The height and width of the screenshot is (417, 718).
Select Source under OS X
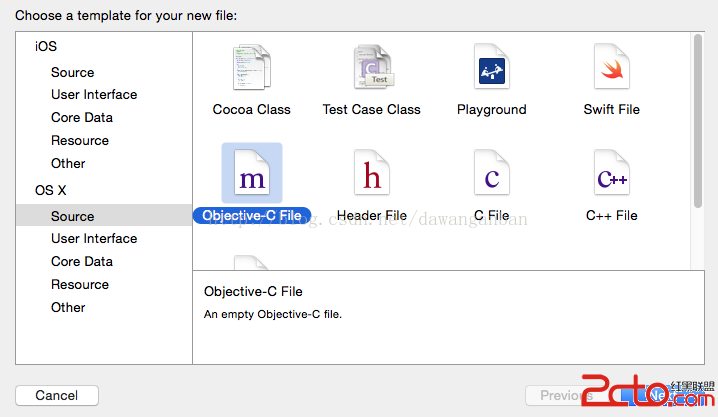[104, 216]
